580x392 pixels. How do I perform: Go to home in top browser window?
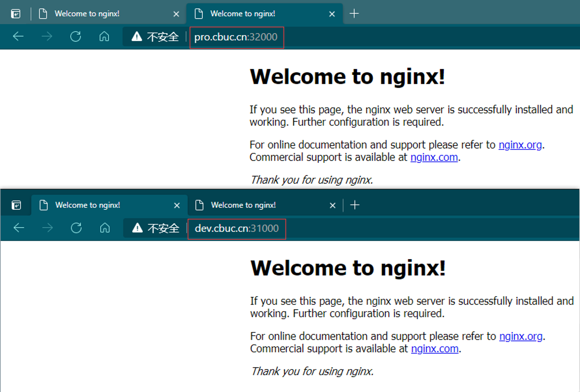click(x=104, y=37)
